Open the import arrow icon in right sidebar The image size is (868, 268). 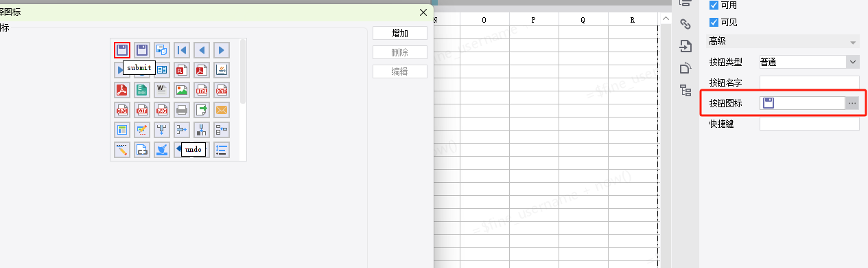click(685, 46)
